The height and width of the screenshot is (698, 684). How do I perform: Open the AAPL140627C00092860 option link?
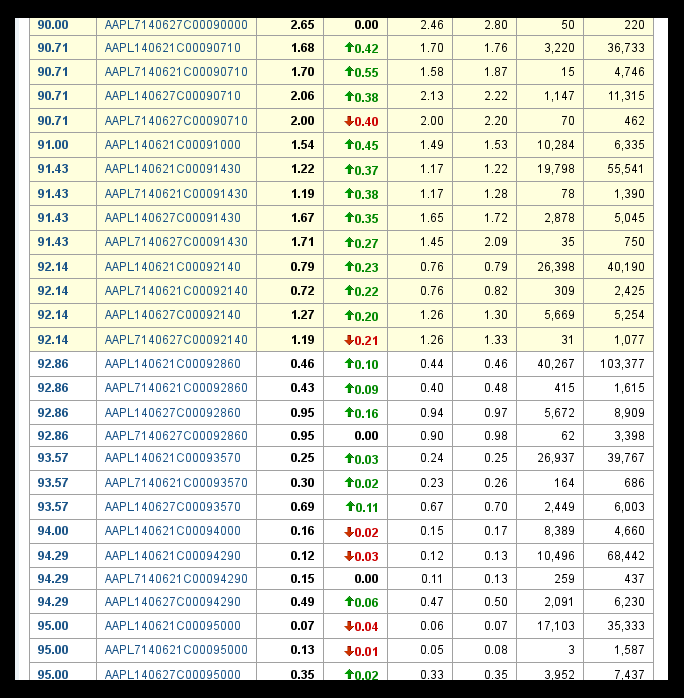coord(173,413)
